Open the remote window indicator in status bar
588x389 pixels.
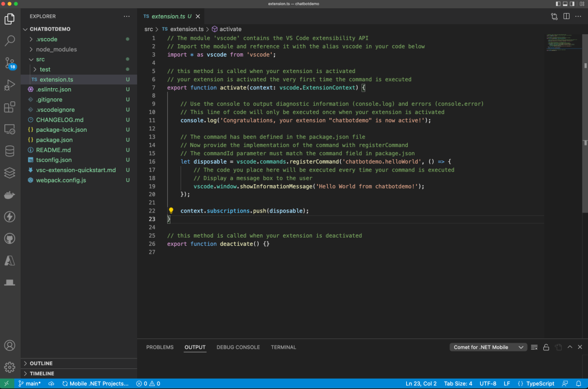point(7,384)
